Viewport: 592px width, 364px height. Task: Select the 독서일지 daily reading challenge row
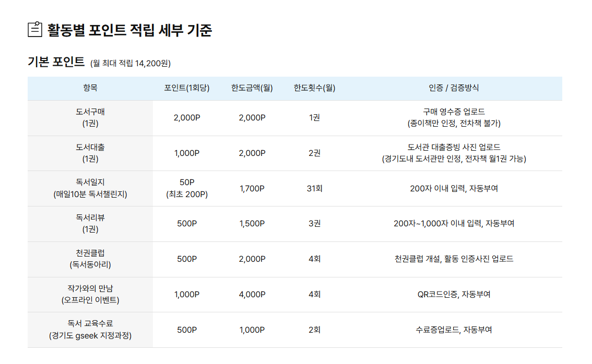pos(90,188)
